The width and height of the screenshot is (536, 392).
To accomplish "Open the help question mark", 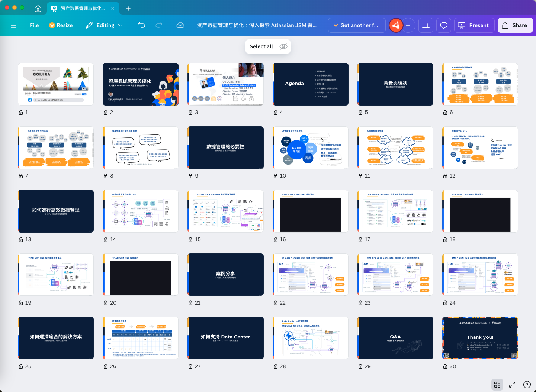I will pyautogui.click(x=527, y=385).
